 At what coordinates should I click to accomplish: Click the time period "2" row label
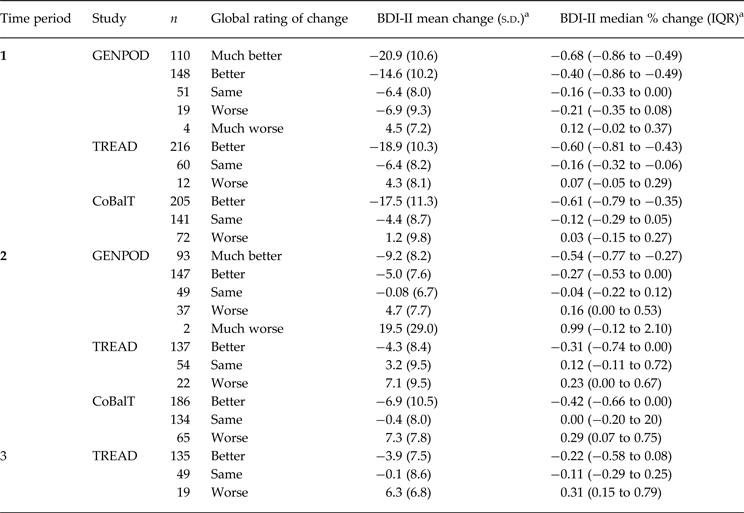click(6, 256)
